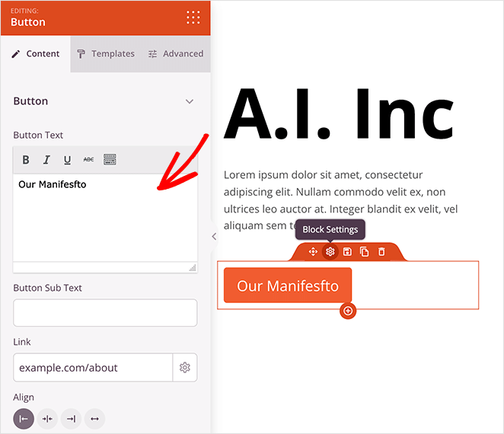Duplicate the block with copy icon
This screenshot has height=434, width=504.
tap(364, 251)
